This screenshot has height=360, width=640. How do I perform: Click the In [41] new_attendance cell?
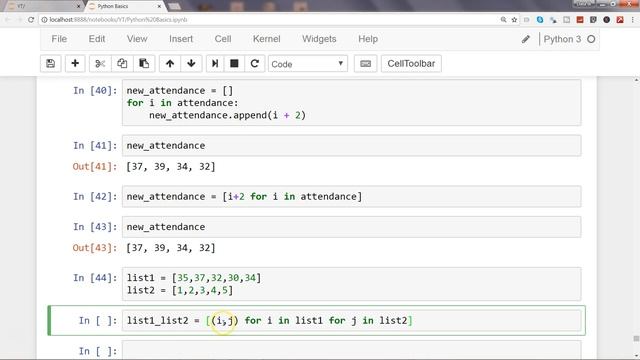coord(351,146)
